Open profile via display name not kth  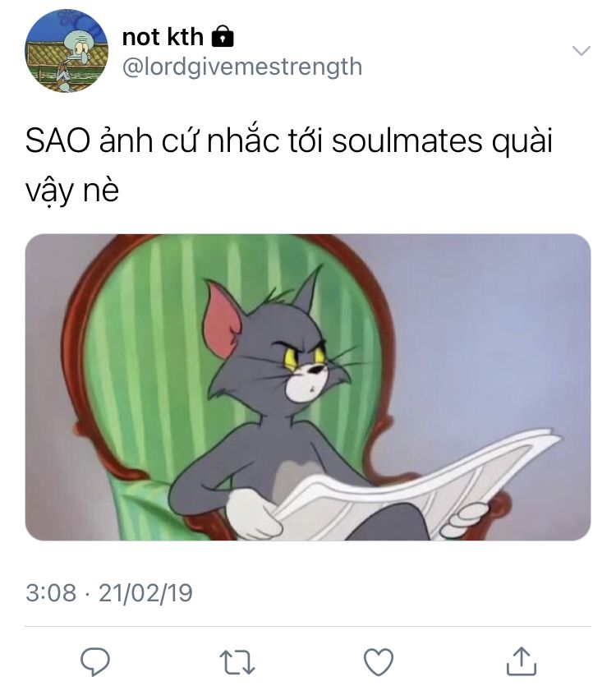tap(163, 36)
